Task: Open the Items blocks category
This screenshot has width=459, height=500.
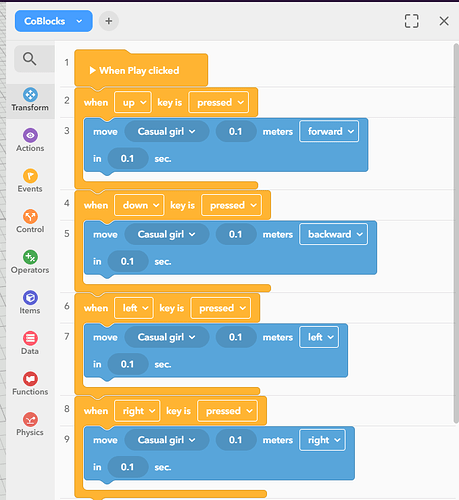Action: [30, 303]
